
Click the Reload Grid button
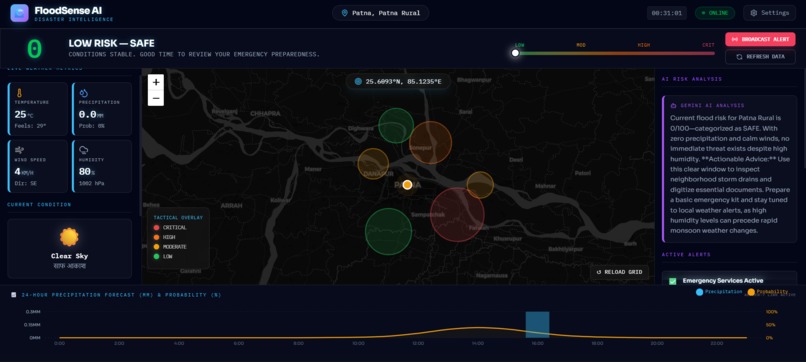(619, 272)
